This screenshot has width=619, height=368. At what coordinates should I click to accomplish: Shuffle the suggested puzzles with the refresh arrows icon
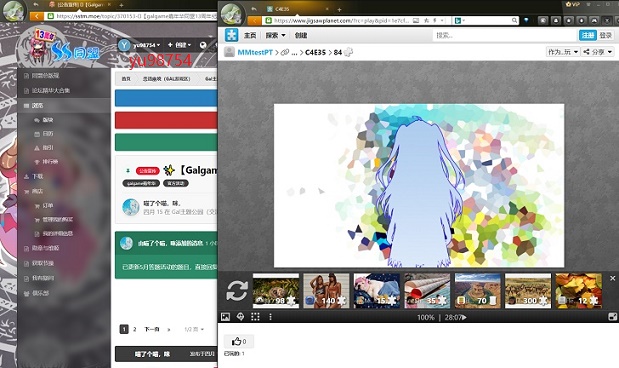(237, 291)
